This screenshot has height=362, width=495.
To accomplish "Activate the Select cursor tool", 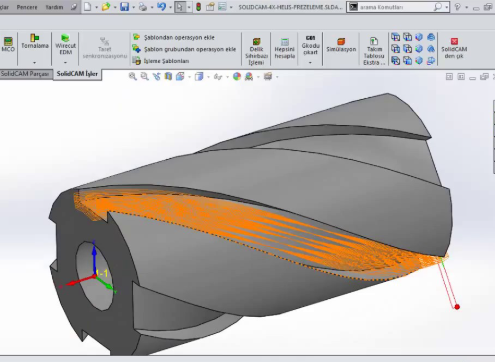I will [x=180, y=7].
